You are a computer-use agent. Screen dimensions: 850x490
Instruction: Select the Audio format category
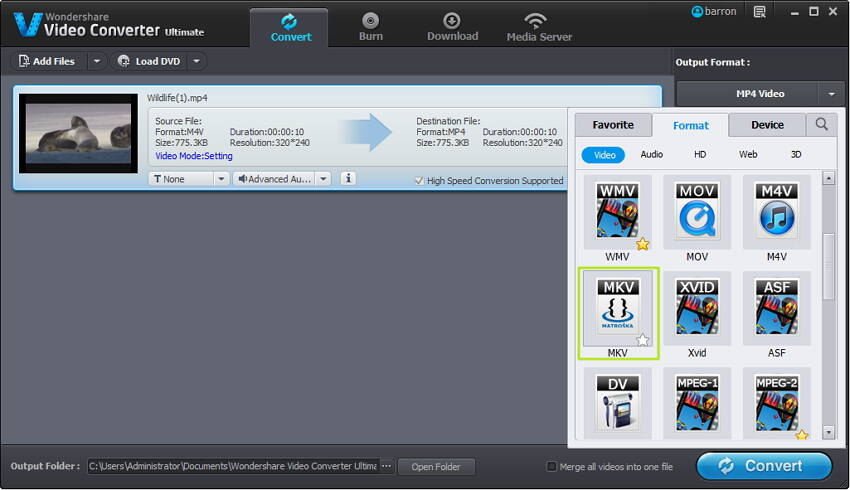pos(652,154)
